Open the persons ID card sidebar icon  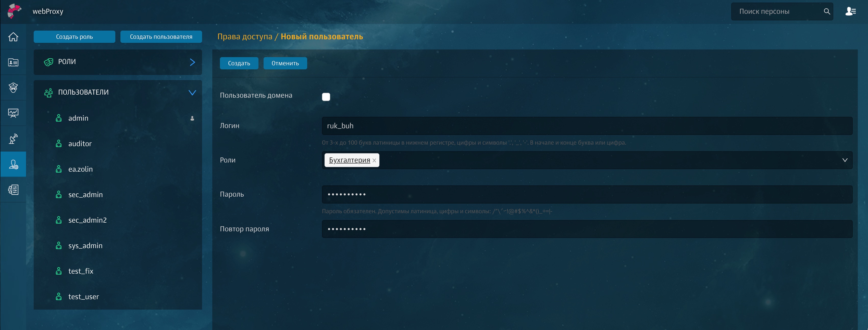pyautogui.click(x=13, y=62)
